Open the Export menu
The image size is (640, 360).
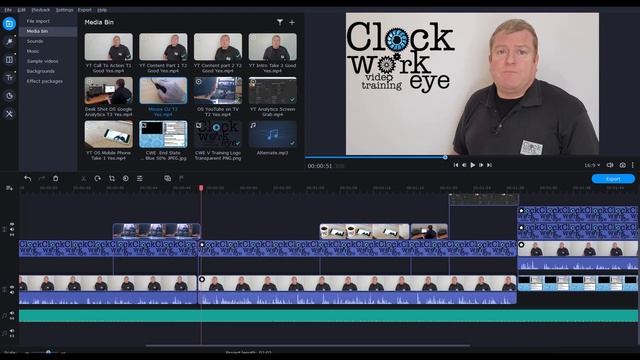(x=84, y=10)
